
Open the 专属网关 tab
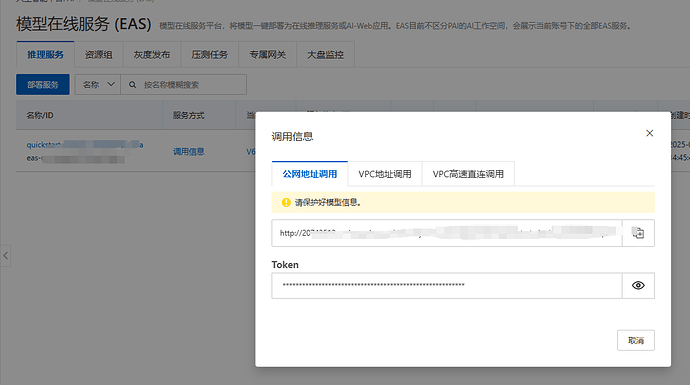click(x=268, y=55)
